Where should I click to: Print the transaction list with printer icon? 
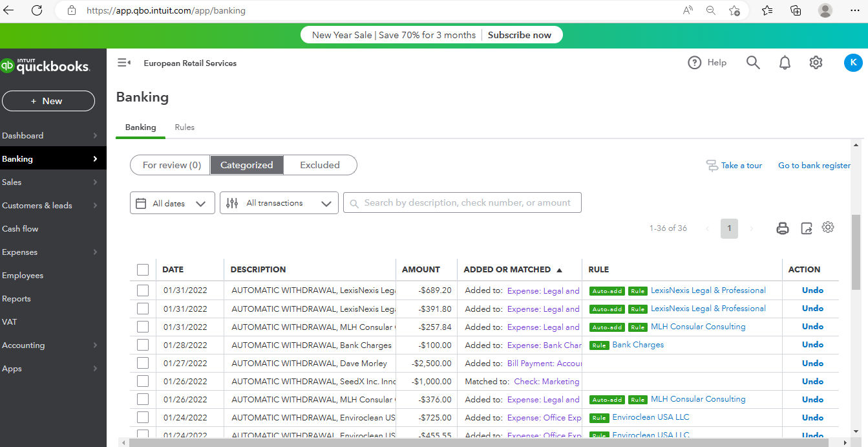point(783,228)
